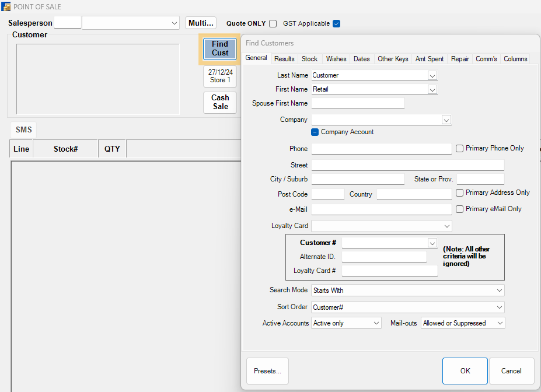Open the Sort Order dropdown
The height and width of the screenshot is (392, 541).
click(499, 307)
